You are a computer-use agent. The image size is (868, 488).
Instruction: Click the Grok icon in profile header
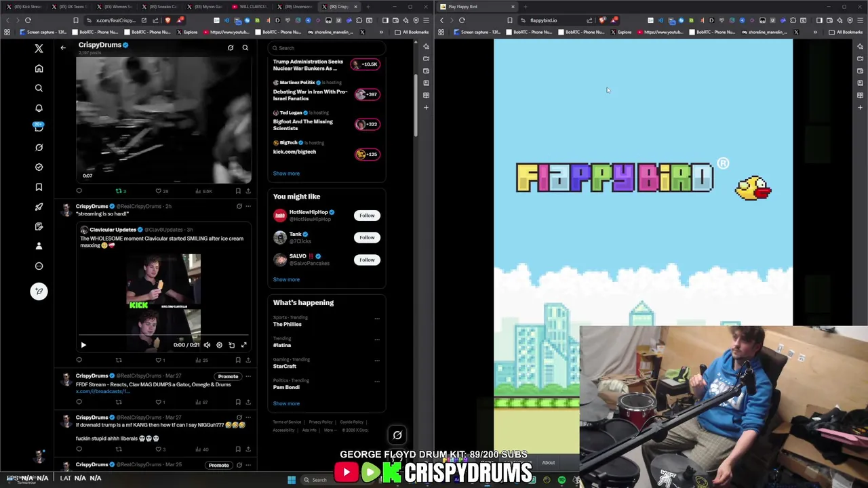(x=231, y=47)
